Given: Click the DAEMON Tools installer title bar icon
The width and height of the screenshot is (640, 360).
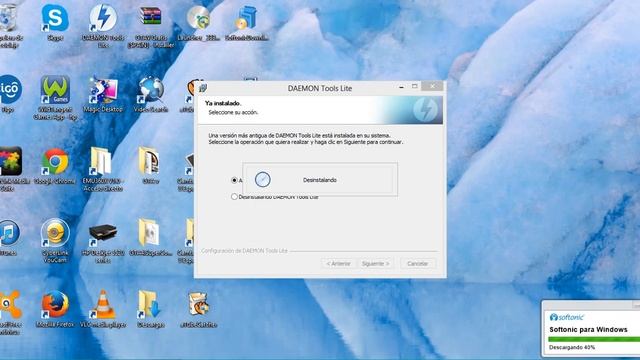Looking at the screenshot, I should (x=203, y=88).
